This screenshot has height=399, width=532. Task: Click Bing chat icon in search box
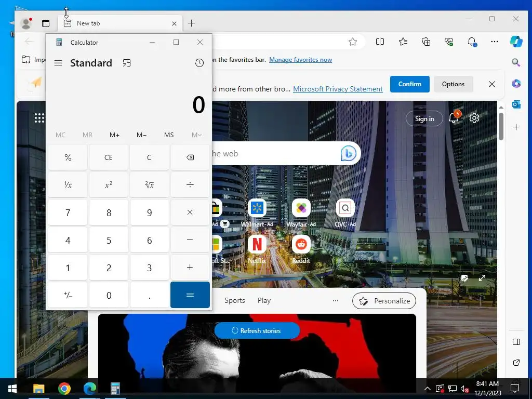coord(348,154)
